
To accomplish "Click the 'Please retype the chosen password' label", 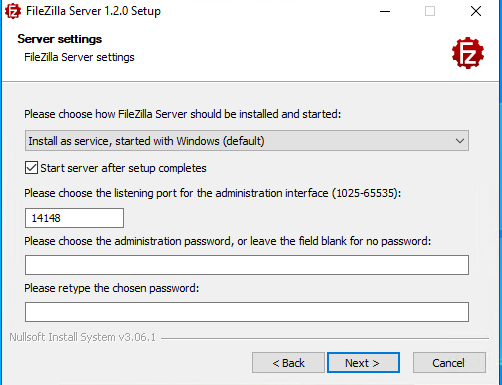I will point(112,288).
